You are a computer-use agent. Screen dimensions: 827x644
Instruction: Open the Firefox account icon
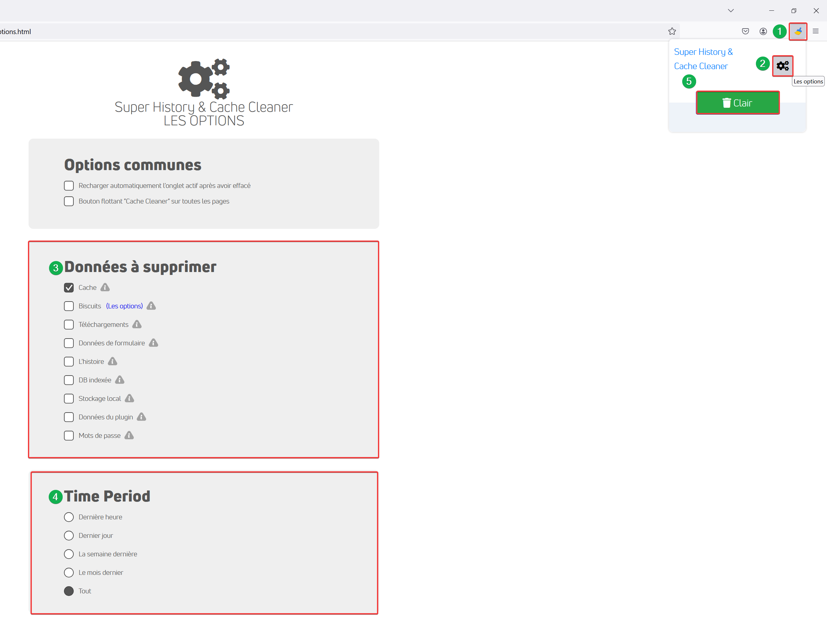pyautogui.click(x=763, y=31)
